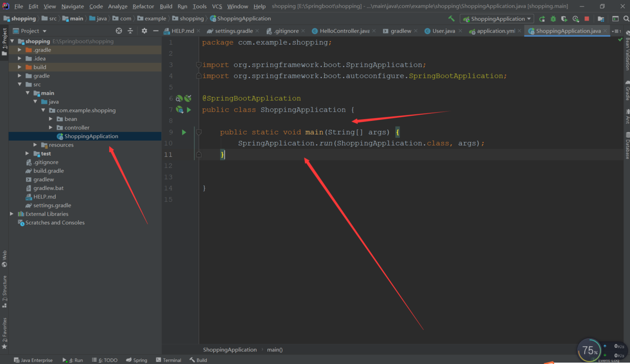Viewport: 630px width, 364px height.
Task: Collapse the shopping root project node
Action: [x=12, y=41]
